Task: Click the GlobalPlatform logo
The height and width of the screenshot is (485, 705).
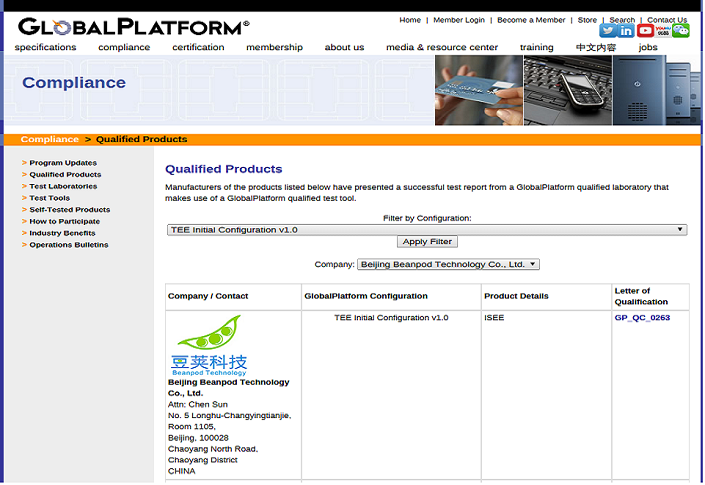Action: [134, 27]
